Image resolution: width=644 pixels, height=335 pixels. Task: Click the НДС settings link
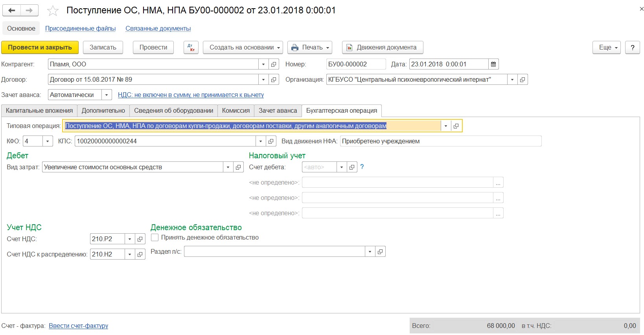pyautogui.click(x=191, y=95)
